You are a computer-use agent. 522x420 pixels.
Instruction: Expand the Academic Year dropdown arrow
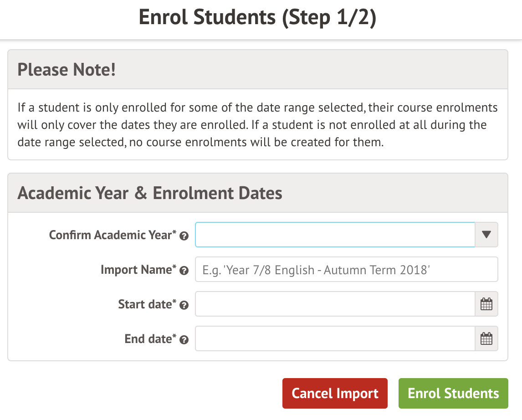click(486, 235)
